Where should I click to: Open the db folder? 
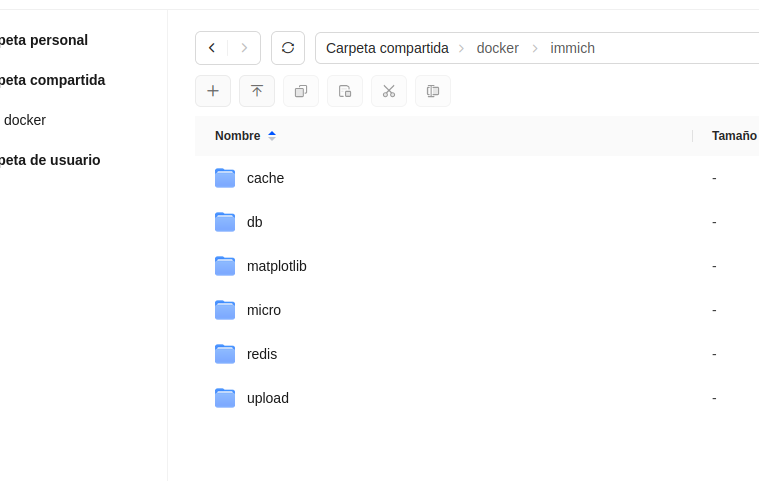254,222
